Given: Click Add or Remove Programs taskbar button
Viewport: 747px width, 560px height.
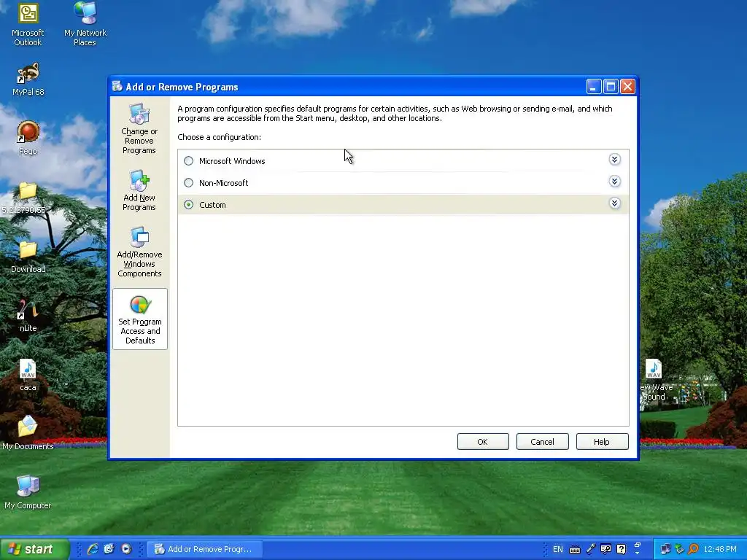Looking at the screenshot, I should pyautogui.click(x=204, y=549).
